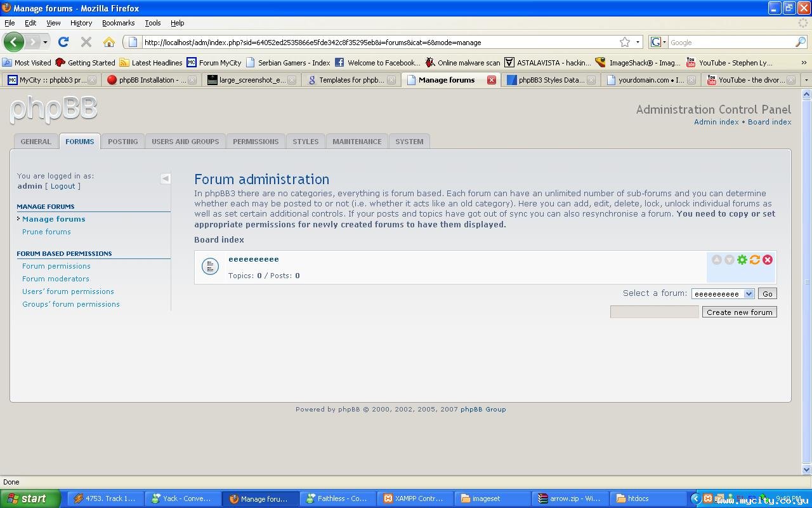Open the Online malware scan bookmark
812x508 pixels.
click(462, 62)
